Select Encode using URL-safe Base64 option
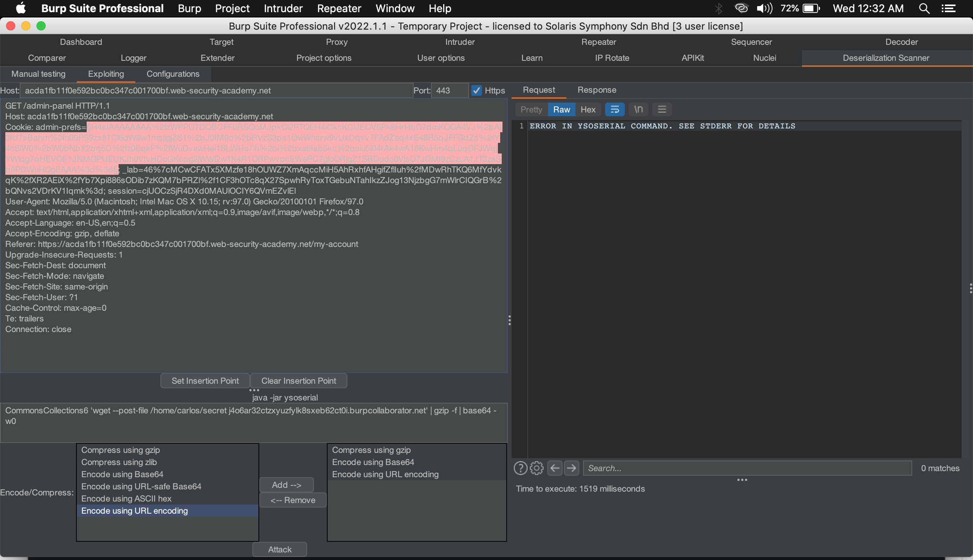The image size is (973, 560). [x=167, y=486]
